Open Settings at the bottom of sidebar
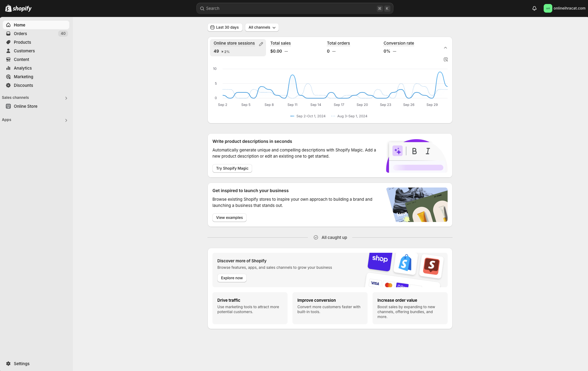This screenshot has width=588, height=371. (x=36, y=364)
